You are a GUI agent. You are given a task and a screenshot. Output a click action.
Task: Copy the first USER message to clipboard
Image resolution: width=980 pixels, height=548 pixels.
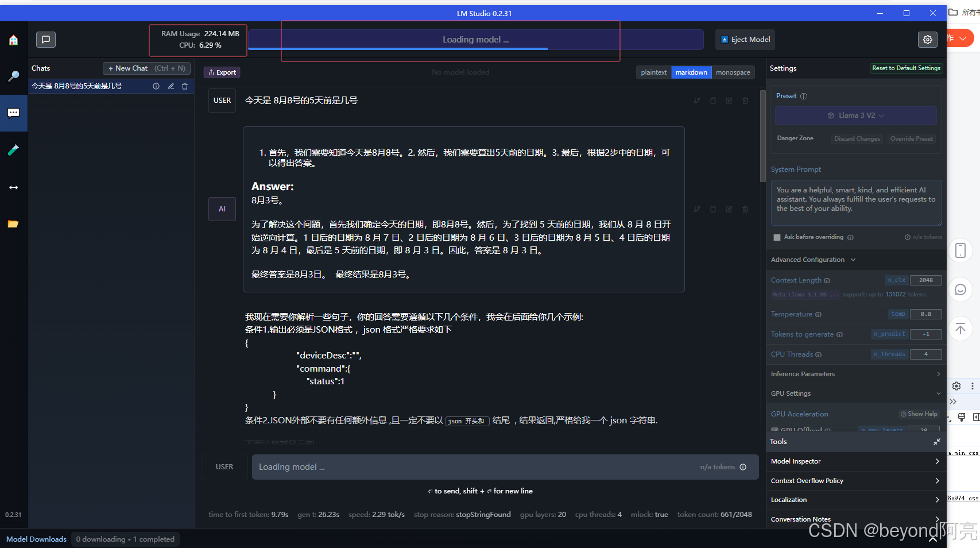click(x=713, y=101)
